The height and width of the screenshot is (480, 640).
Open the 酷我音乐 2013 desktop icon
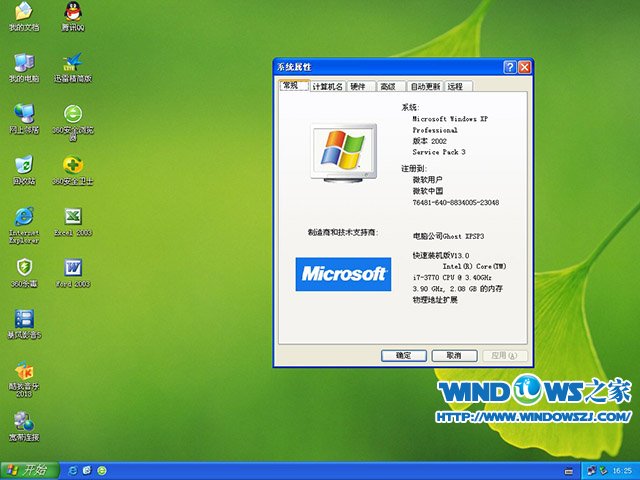(x=24, y=379)
